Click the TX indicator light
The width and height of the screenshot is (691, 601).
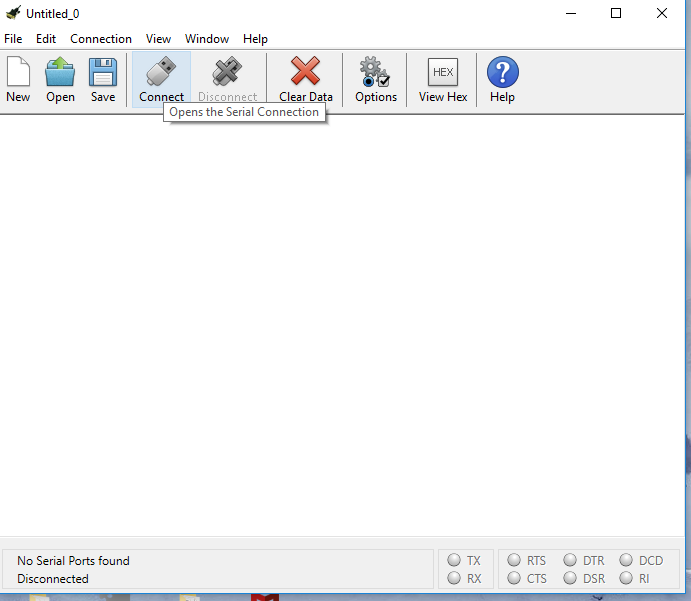point(454,561)
